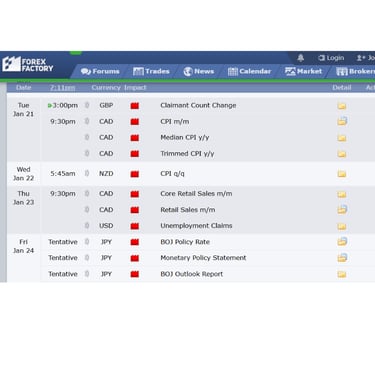Select the Tue Jan 21 date cell
This screenshot has height=366, width=375.
[x=23, y=110]
